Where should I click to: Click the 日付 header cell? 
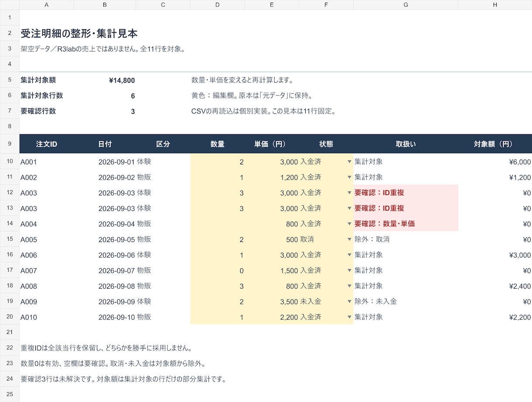105,144
